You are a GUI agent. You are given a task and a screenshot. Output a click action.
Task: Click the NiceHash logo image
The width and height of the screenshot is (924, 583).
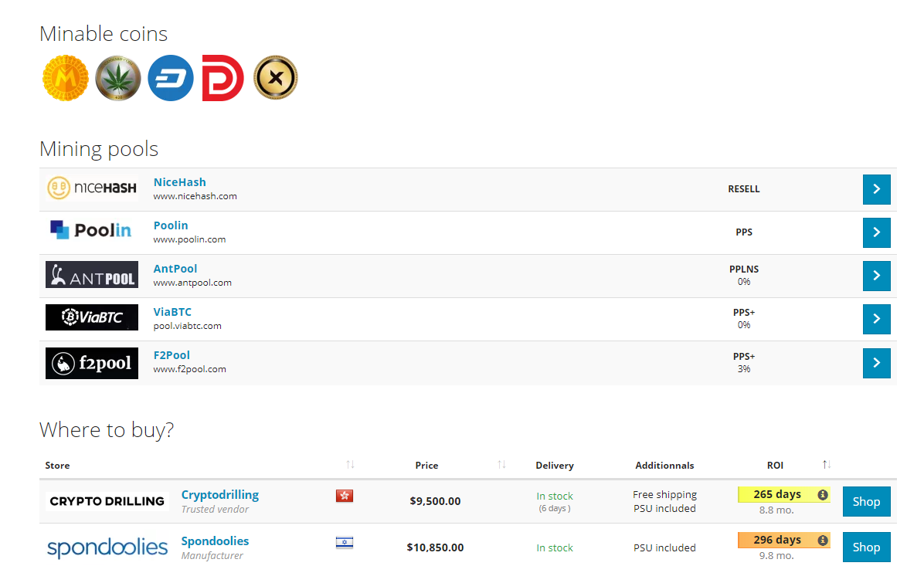(x=92, y=188)
